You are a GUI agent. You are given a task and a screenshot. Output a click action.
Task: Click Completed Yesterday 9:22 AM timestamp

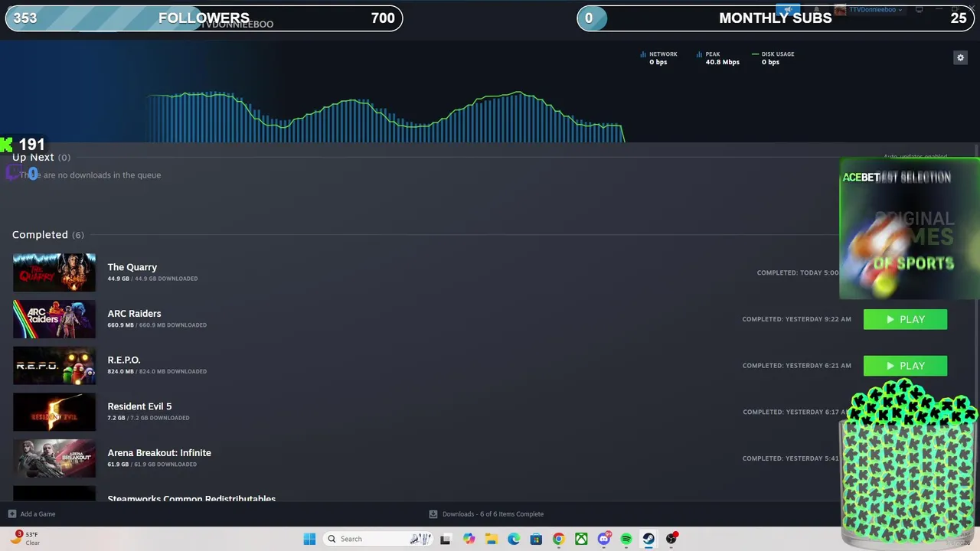(796, 319)
